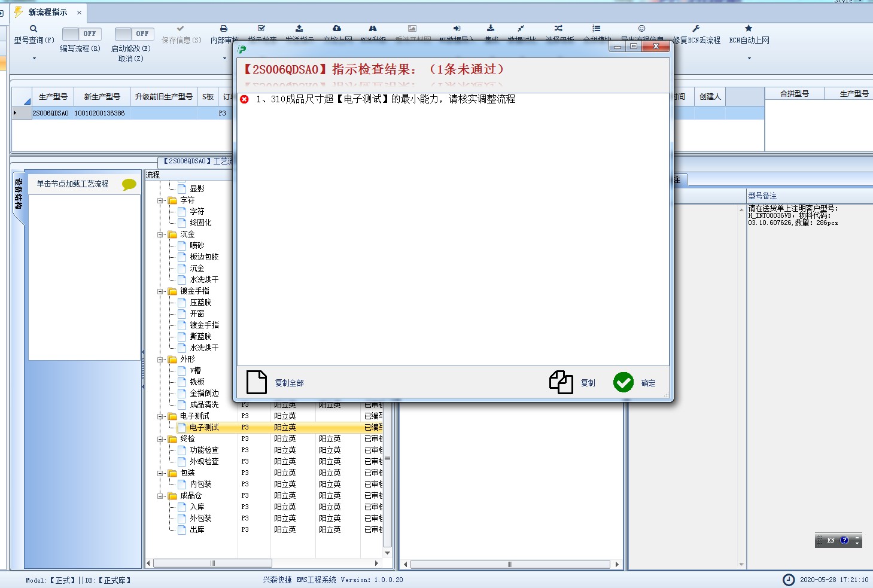Click the ECN升级 binoculars icon
Image resolution: width=873 pixels, height=588 pixels.
373,29
